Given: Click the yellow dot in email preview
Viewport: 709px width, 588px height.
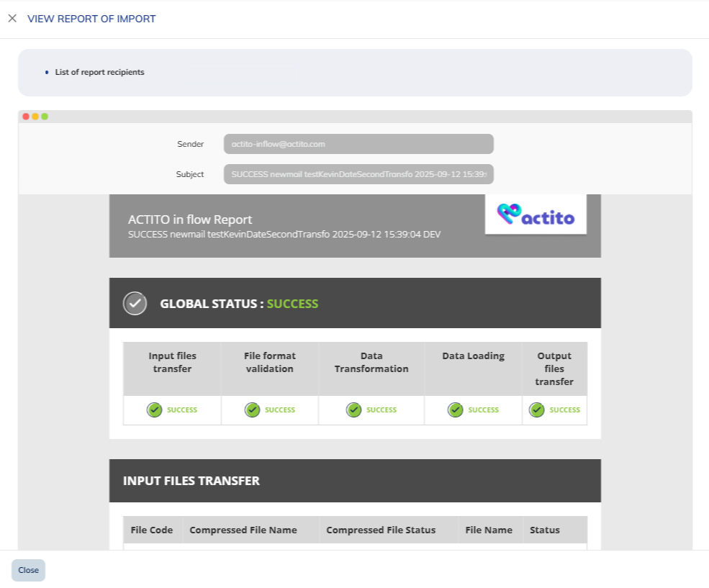Looking at the screenshot, I should click(35, 117).
